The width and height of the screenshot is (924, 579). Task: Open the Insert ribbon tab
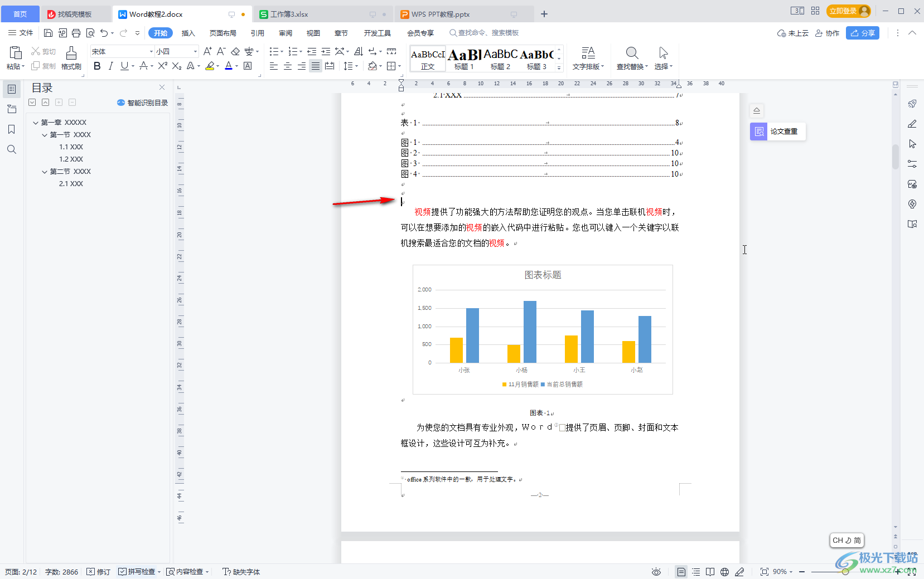point(188,33)
